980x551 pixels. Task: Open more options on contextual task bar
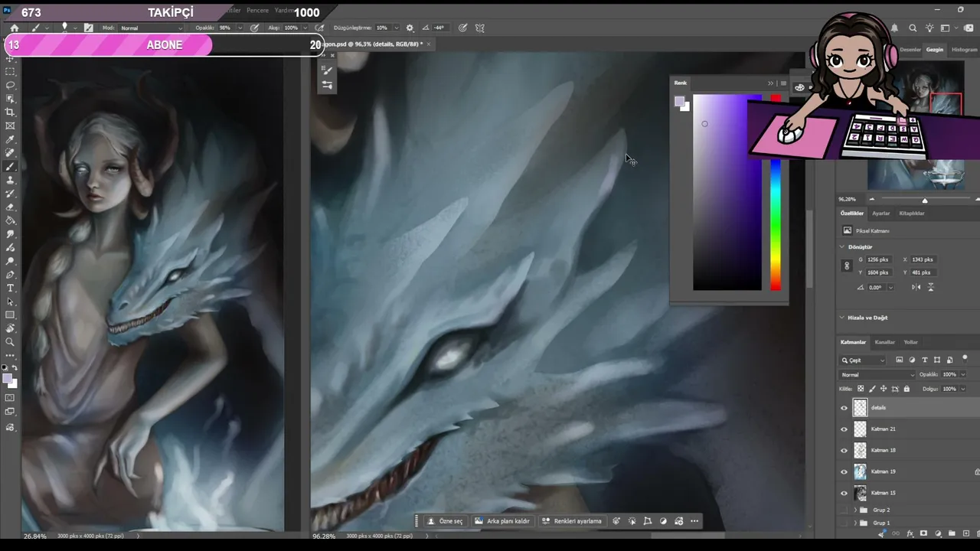[x=694, y=521]
